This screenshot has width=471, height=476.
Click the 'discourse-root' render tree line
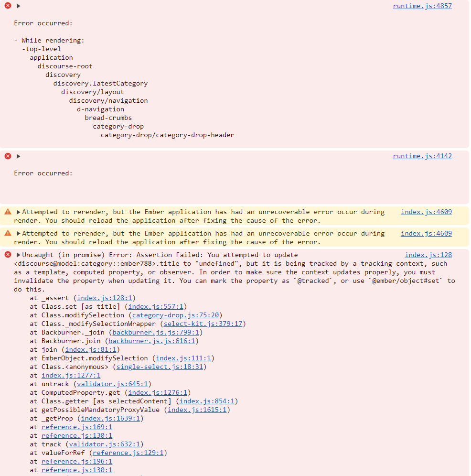pyautogui.click(x=65, y=66)
